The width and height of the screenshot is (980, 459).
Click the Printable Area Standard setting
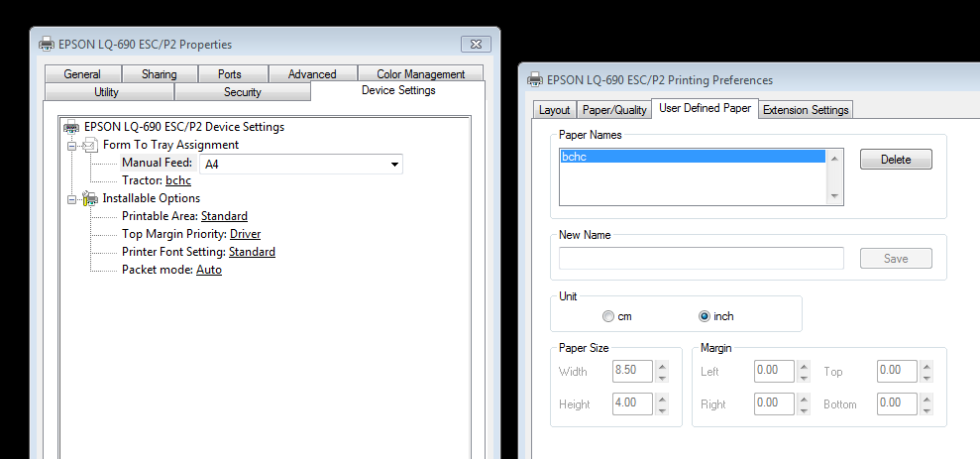[x=224, y=216]
